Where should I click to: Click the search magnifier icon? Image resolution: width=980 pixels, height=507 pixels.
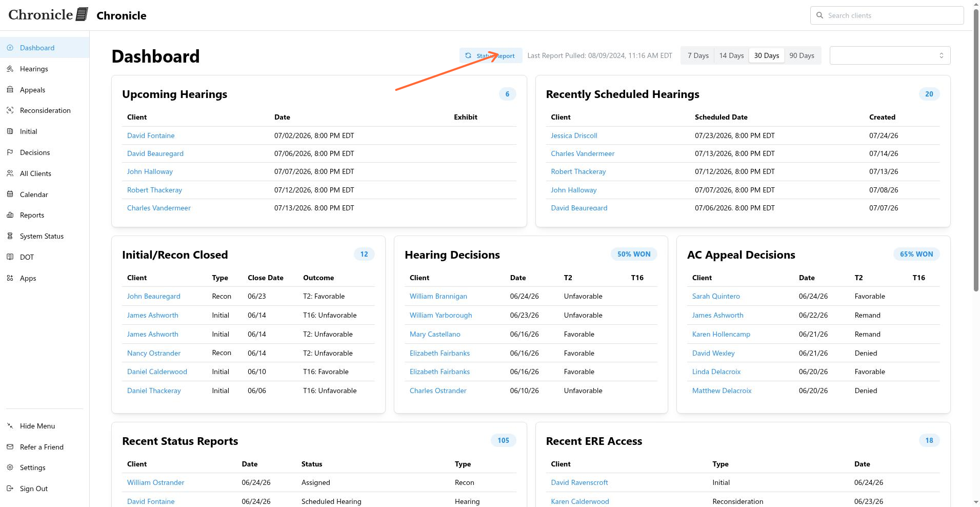click(819, 15)
